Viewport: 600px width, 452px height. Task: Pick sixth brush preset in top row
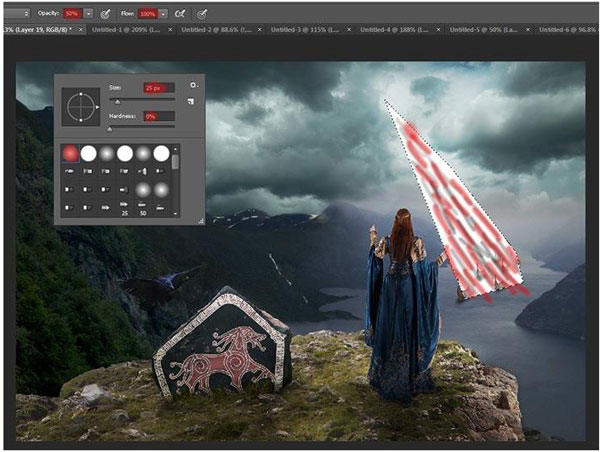(161, 153)
